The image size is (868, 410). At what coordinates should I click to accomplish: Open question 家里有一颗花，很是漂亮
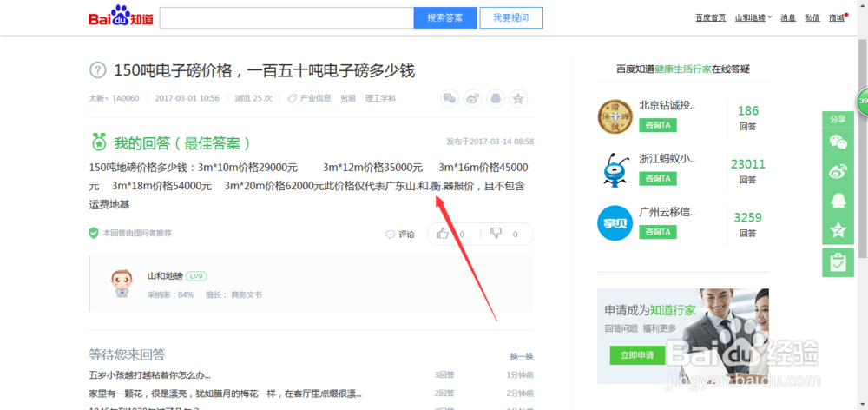click(226, 394)
